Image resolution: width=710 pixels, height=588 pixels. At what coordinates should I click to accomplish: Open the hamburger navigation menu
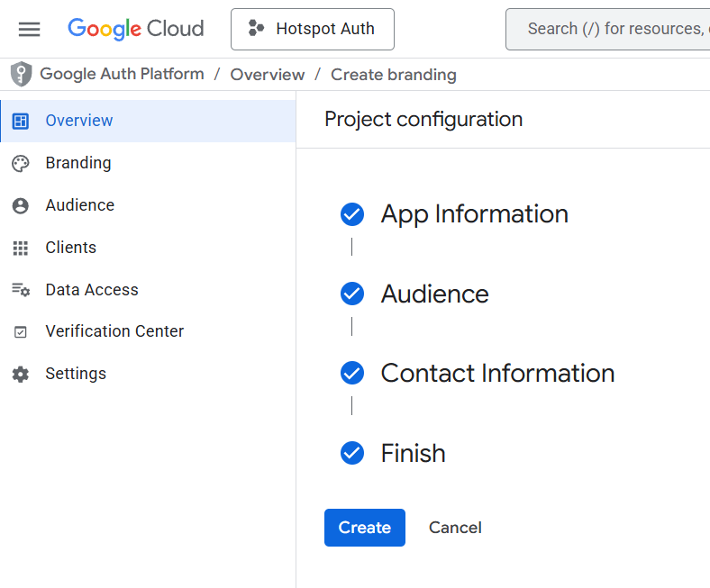click(x=29, y=29)
